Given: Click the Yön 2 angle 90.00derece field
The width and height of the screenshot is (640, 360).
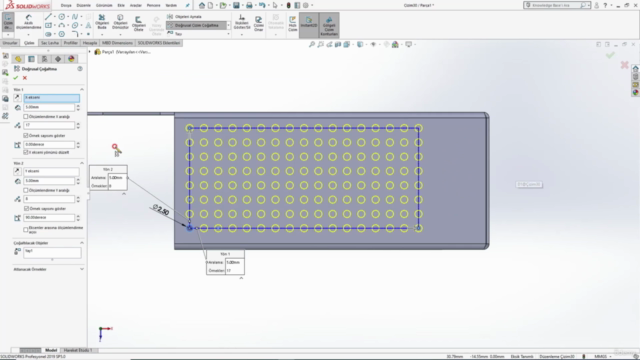Looking at the screenshot, I should coord(49,218).
